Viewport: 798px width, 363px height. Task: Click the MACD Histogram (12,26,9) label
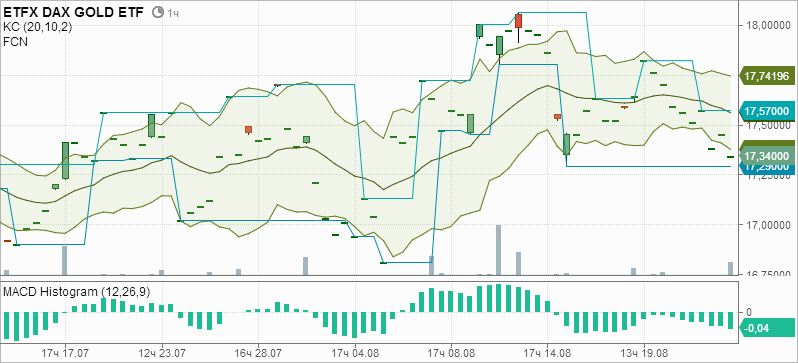pyautogui.click(x=76, y=292)
